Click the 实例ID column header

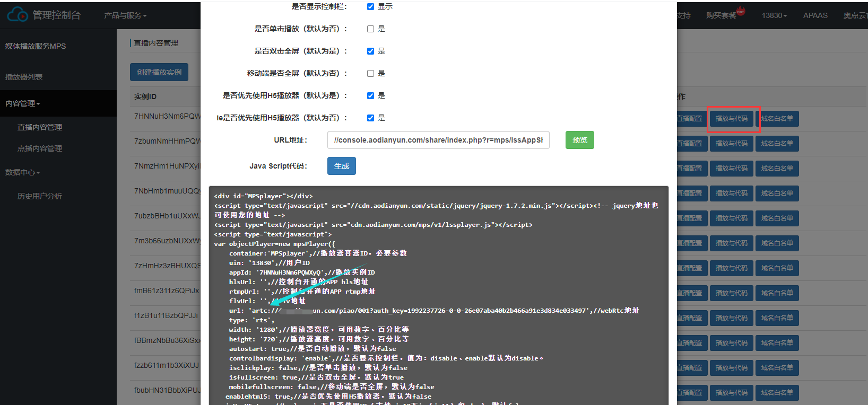pyautogui.click(x=145, y=96)
